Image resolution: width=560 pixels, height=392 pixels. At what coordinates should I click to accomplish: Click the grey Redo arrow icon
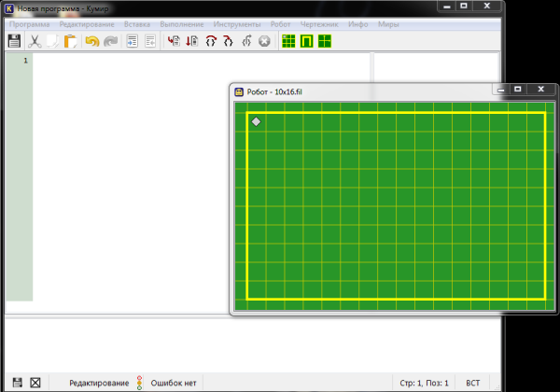[x=110, y=41]
